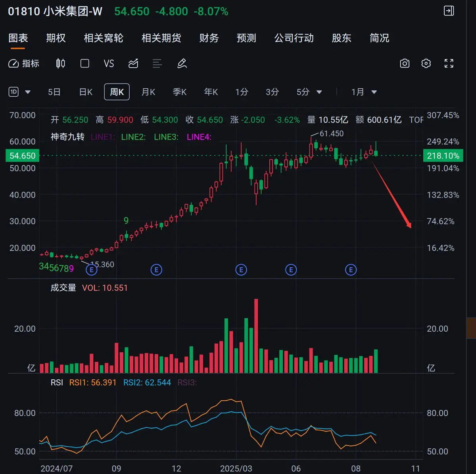Click the tallest red volume bar
The width and height of the screenshot is (476, 474).
pyautogui.click(x=256, y=336)
